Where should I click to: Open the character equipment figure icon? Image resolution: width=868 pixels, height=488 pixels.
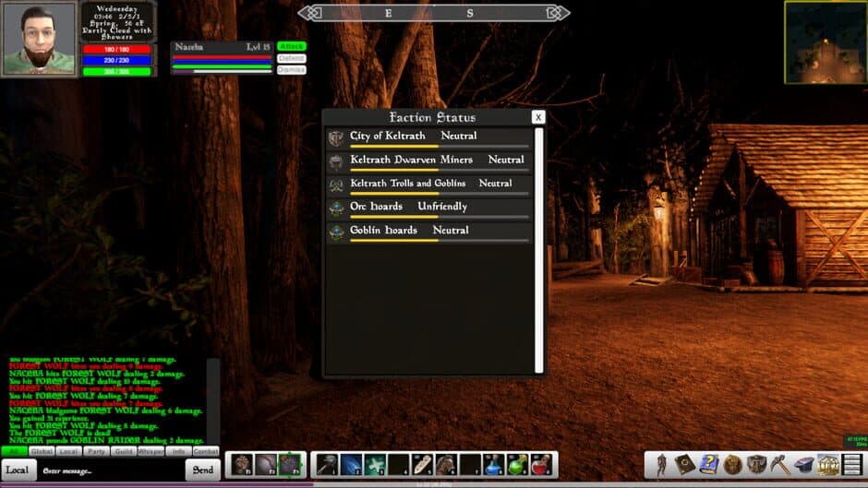661,465
